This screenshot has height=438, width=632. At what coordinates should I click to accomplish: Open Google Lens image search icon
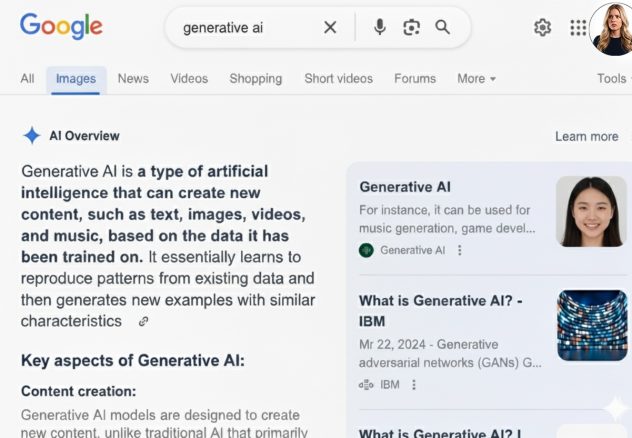point(412,27)
